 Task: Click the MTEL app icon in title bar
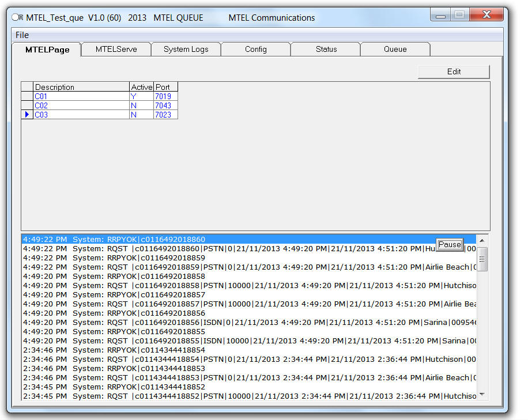18,18
